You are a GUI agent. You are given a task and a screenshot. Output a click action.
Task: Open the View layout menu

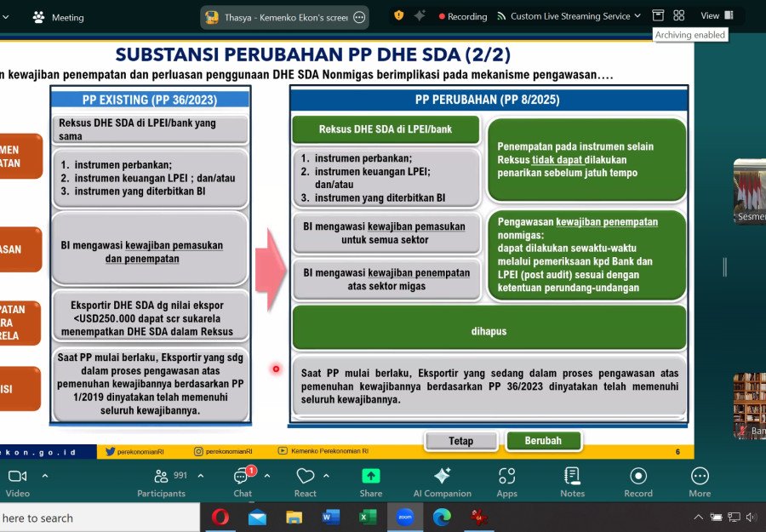point(717,15)
